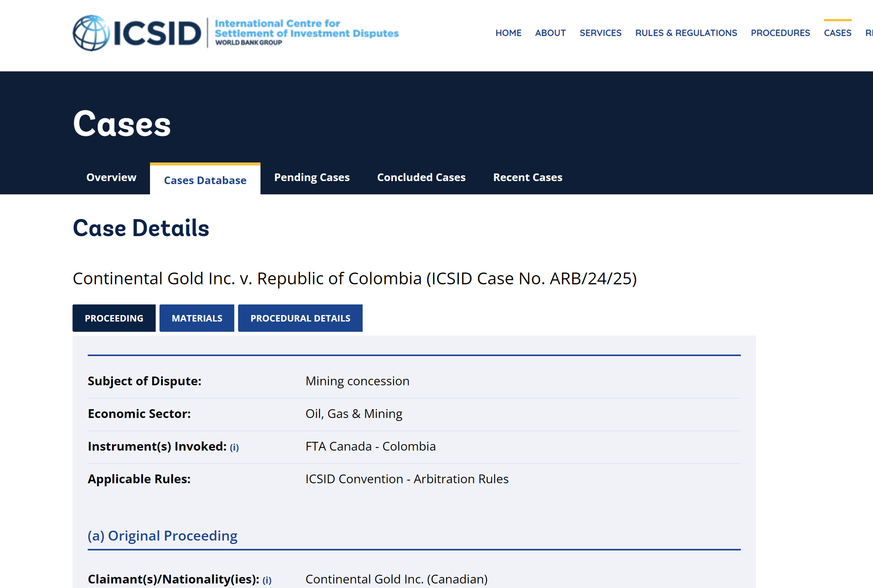Image resolution: width=873 pixels, height=588 pixels.
Task: Click the ICSID globe logo icon
Action: tap(92, 33)
